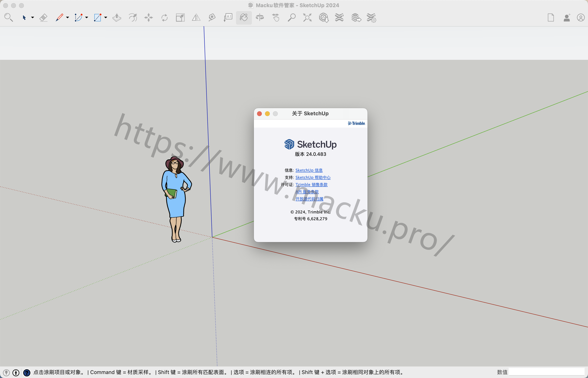Image resolution: width=588 pixels, height=378 pixels.
Task: Select the Scale tool
Action: click(x=180, y=17)
